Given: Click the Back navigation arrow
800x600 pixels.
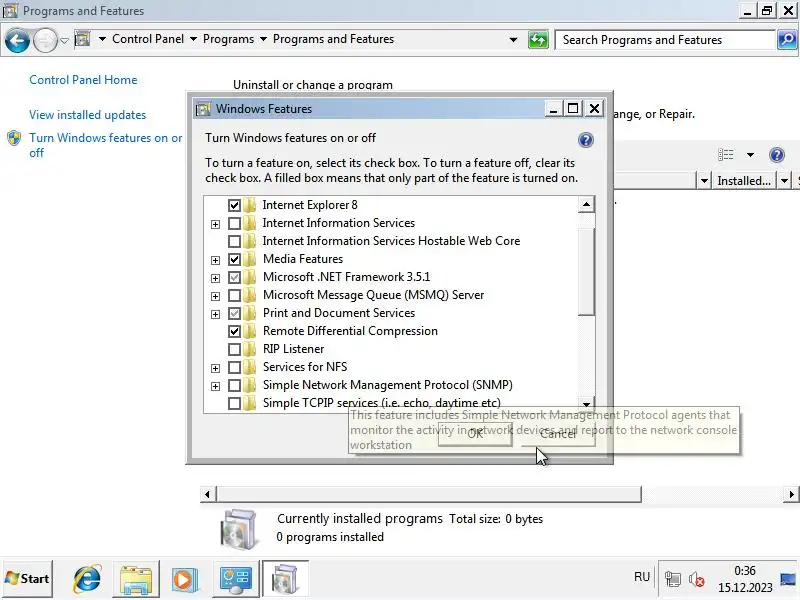Looking at the screenshot, I should coord(17,40).
